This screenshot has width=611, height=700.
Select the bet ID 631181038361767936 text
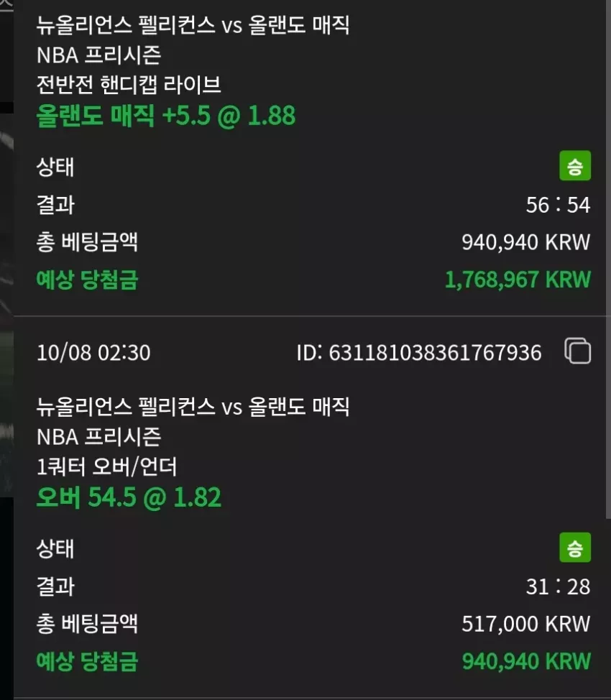point(419,353)
